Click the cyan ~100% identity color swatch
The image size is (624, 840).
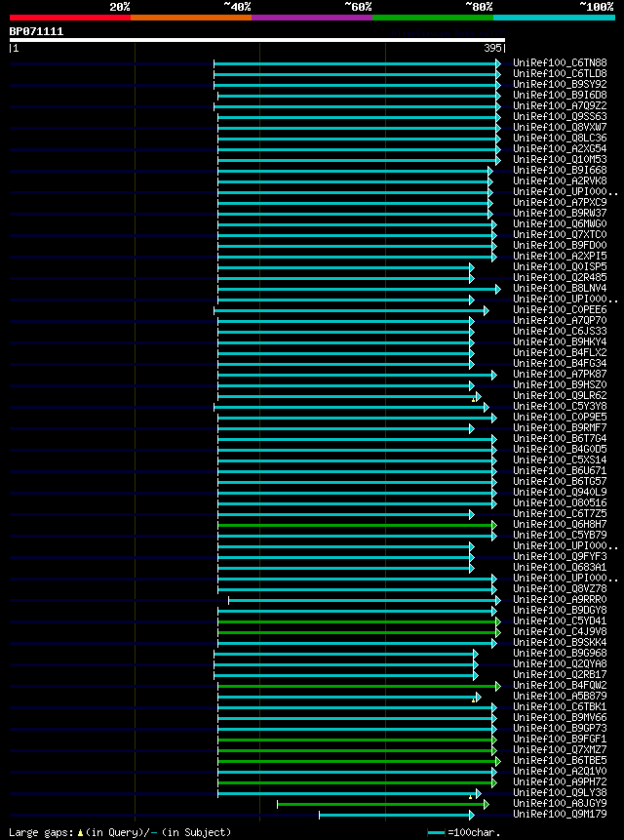point(554,18)
